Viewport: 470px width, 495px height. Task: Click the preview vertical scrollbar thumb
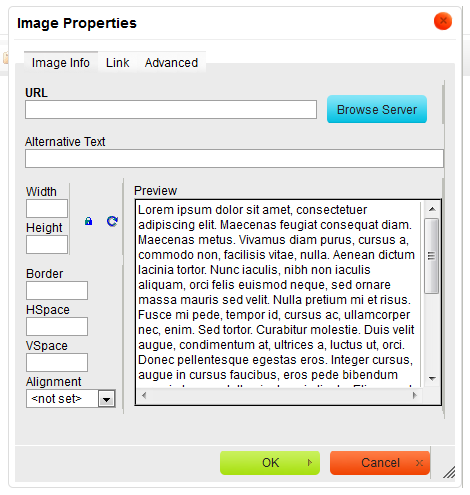point(432,256)
